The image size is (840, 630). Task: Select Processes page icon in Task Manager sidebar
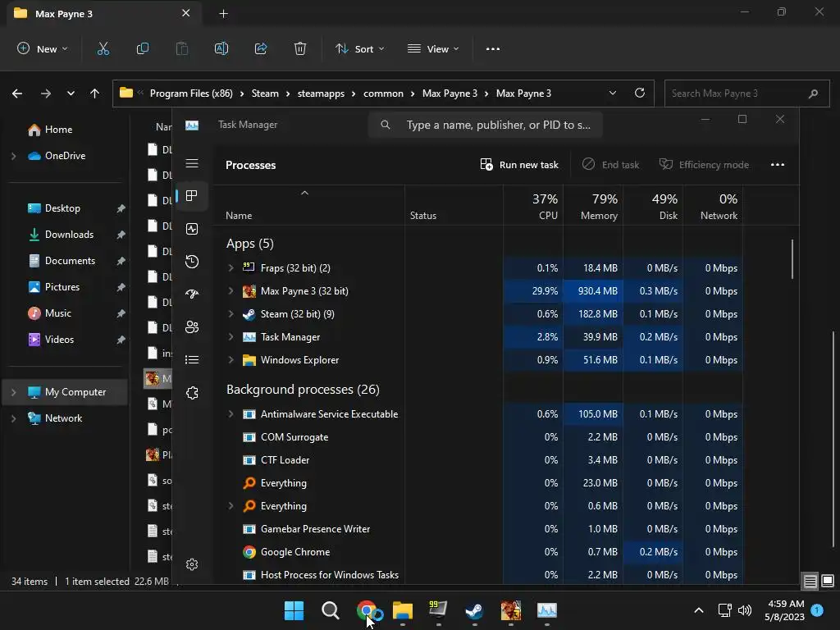[192, 195]
